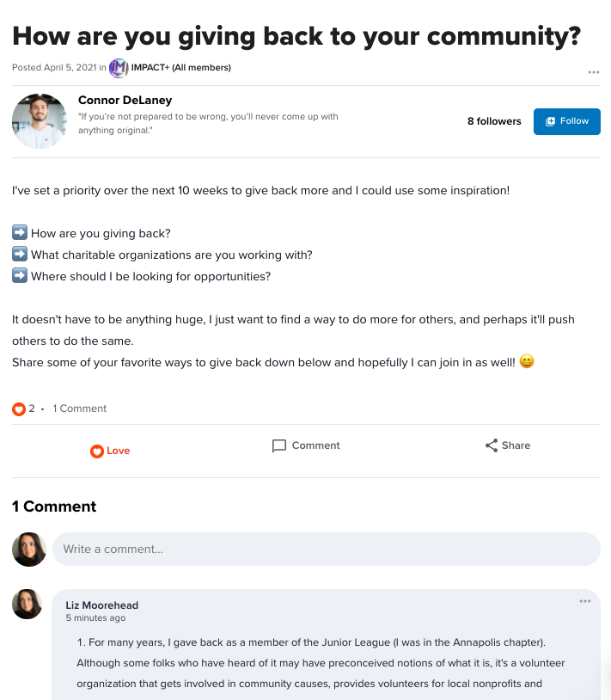Toggle the Love reaction on this post
Image resolution: width=611 pixels, height=700 pixels.
[x=110, y=451]
